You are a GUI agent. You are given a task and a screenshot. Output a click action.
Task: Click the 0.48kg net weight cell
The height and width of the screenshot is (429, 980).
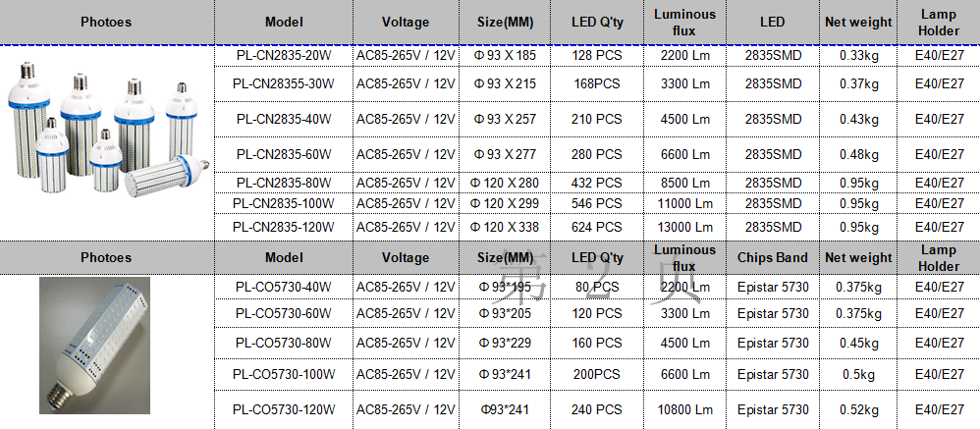coord(859,154)
